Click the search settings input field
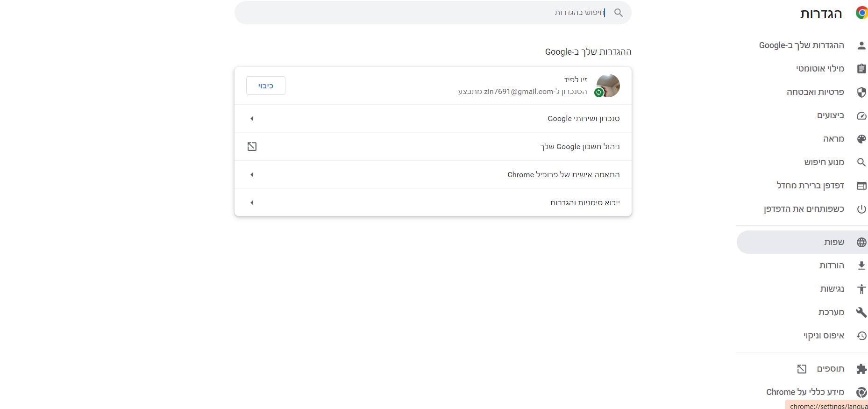 pos(420,13)
